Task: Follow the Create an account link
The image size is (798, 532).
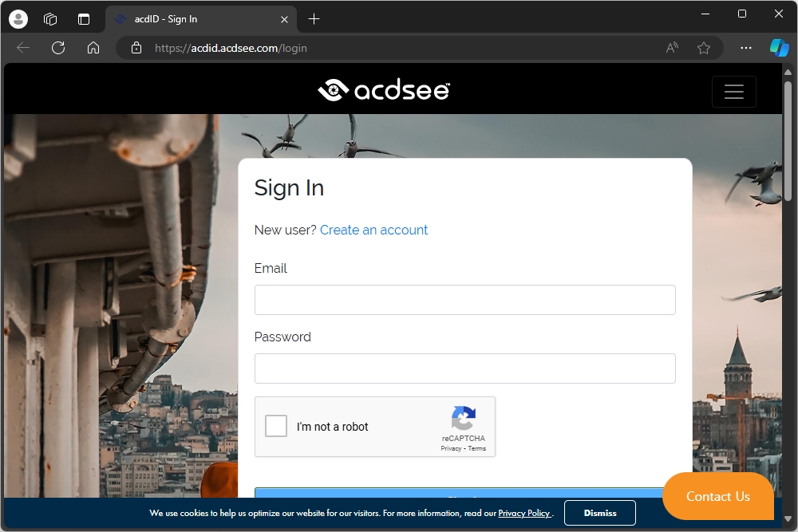Action: (373, 230)
